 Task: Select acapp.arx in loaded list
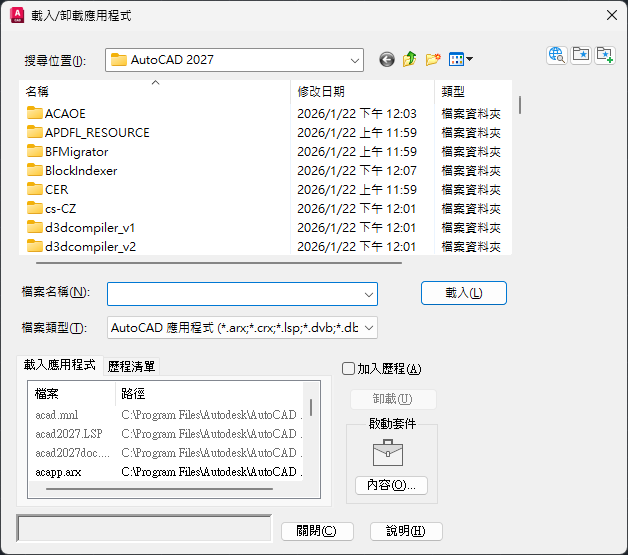point(58,472)
